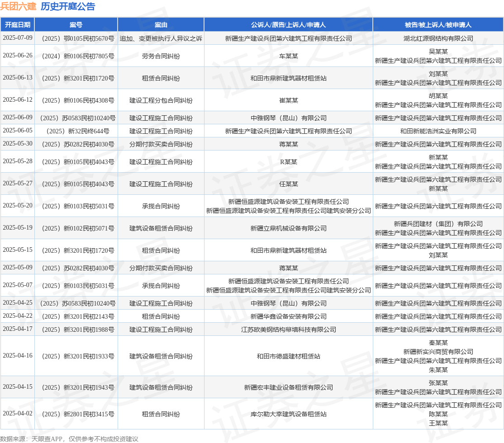The height and width of the screenshot is (443, 504).
Task: Select the date cell 2025-06-13
Action: [18, 78]
